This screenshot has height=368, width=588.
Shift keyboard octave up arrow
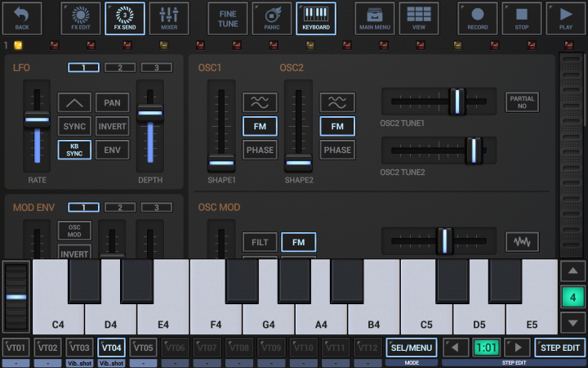tap(572, 272)
